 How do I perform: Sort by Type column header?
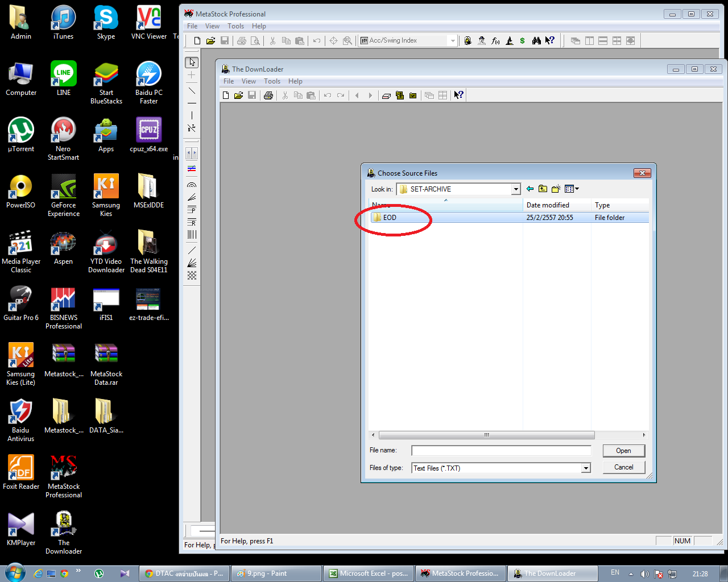coord(619,205)
